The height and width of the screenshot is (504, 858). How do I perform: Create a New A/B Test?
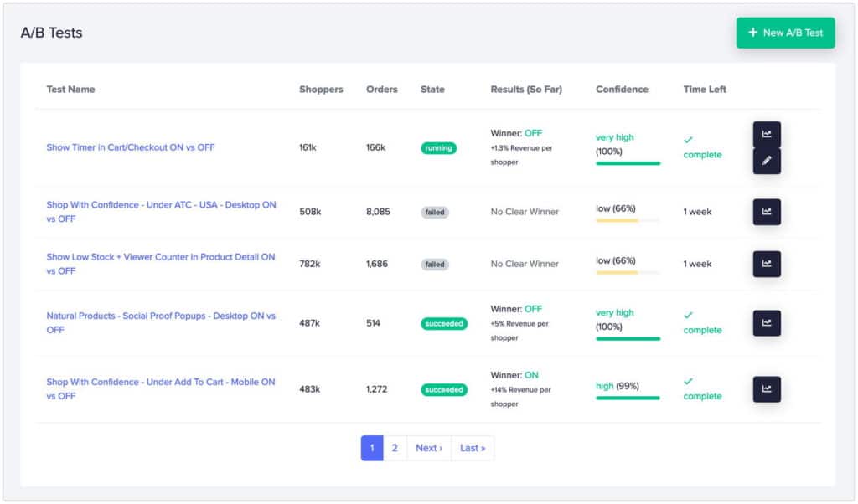tap(785, 33)
